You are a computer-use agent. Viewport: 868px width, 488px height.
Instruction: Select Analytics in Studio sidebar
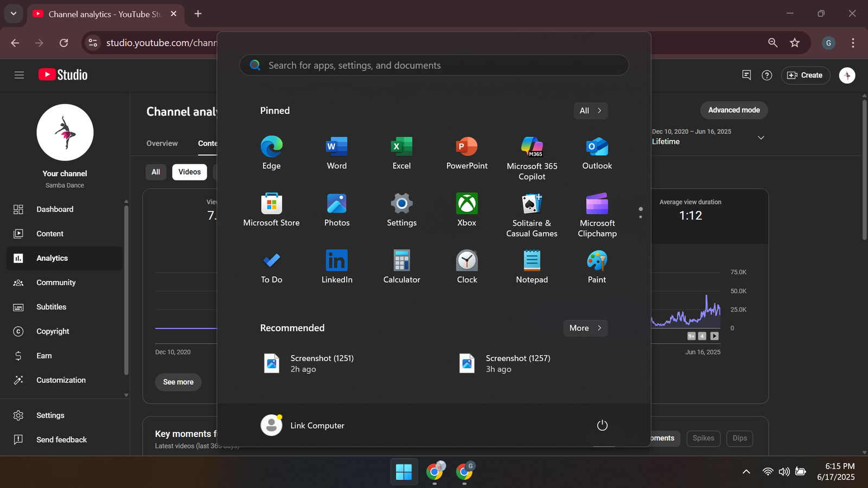coord(65,258)
